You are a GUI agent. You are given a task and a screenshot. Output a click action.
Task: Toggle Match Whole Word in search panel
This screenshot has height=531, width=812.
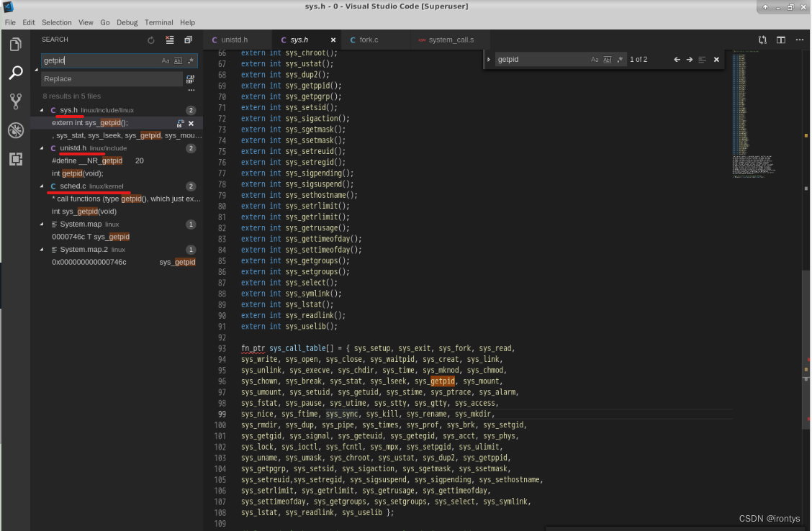[x=178, y=60]
